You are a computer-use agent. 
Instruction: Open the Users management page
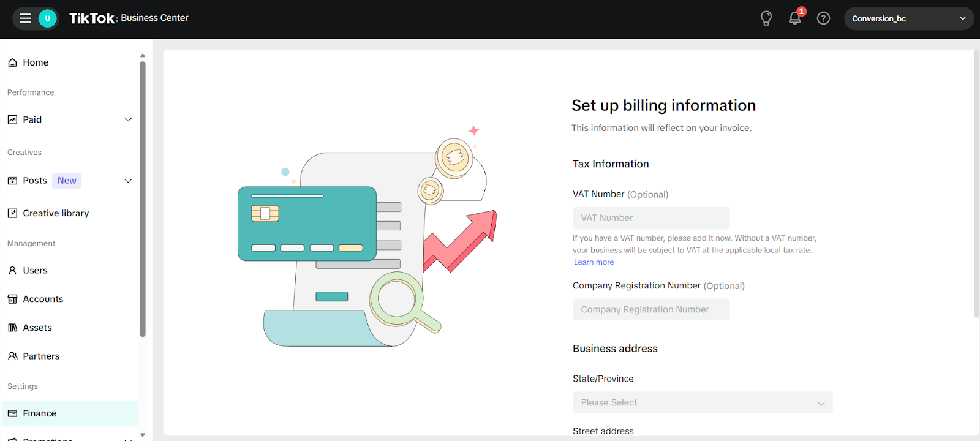pos(35,270)
